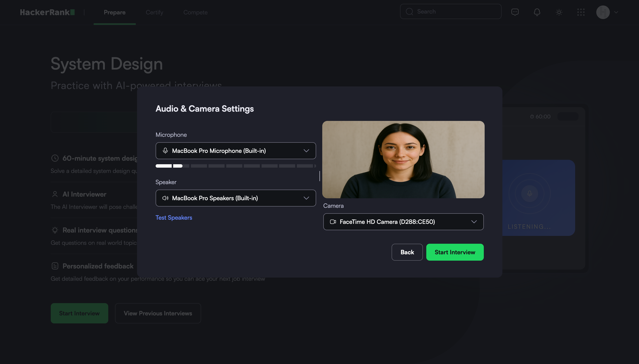Open the messages chat icon
Image resolution: width=639 pixels, height=364 pixels.
coord(515,12)
